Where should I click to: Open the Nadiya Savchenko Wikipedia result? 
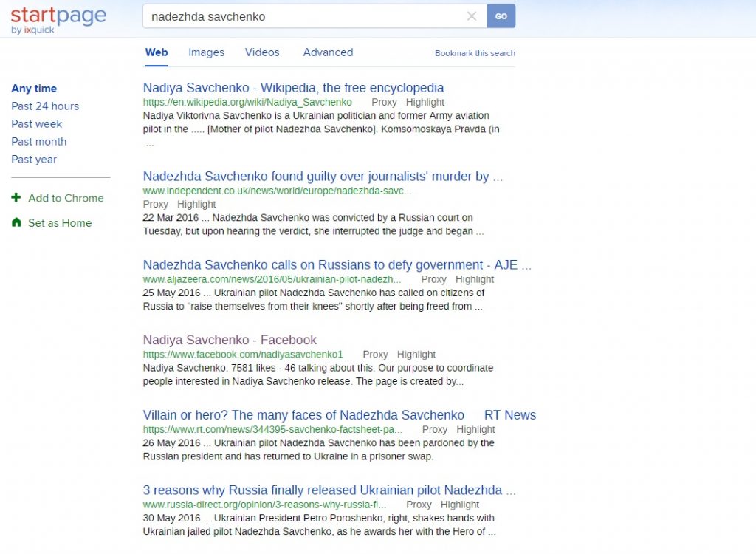click(x=293, y=88)
